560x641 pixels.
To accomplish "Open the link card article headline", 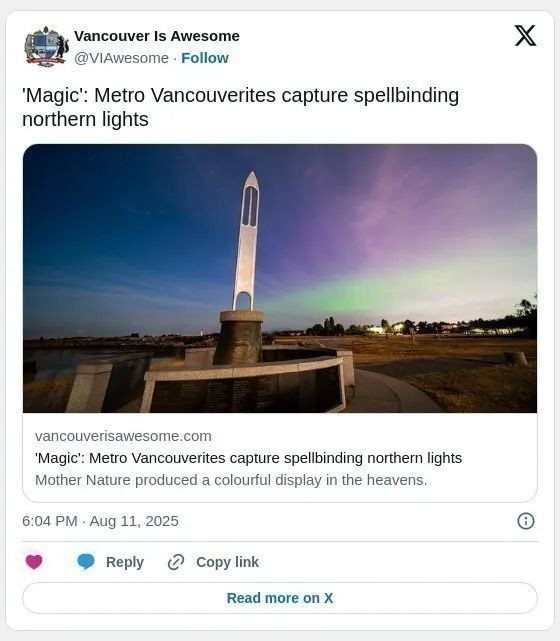I will [x=249, y=458].
